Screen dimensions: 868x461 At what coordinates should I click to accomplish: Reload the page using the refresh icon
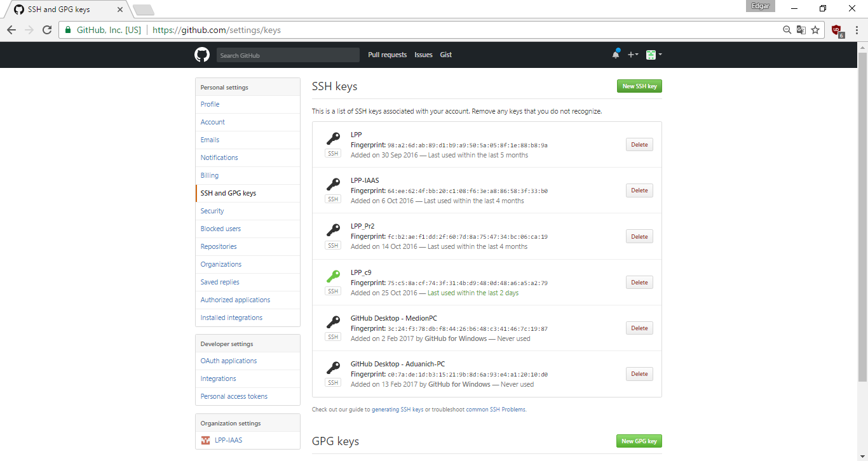click(46, 29)
